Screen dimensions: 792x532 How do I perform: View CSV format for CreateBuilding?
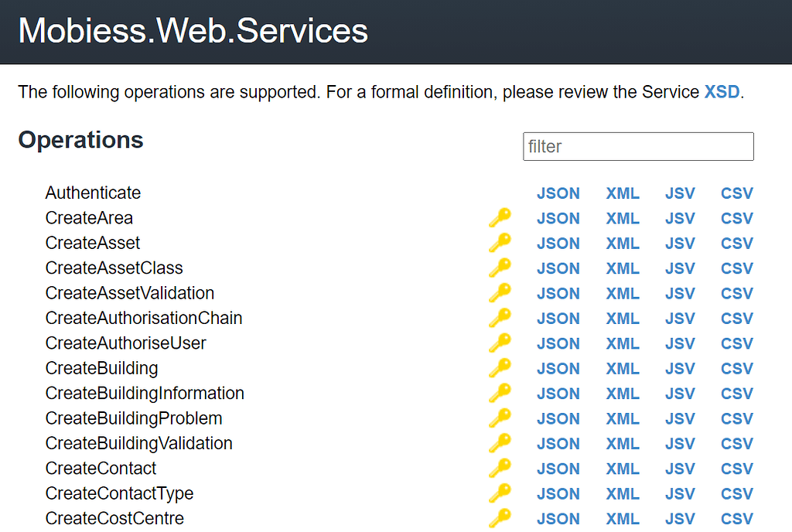736,368
